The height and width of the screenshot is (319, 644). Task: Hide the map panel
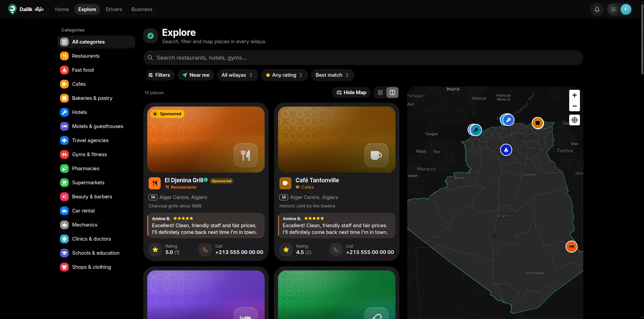(352, 92)
